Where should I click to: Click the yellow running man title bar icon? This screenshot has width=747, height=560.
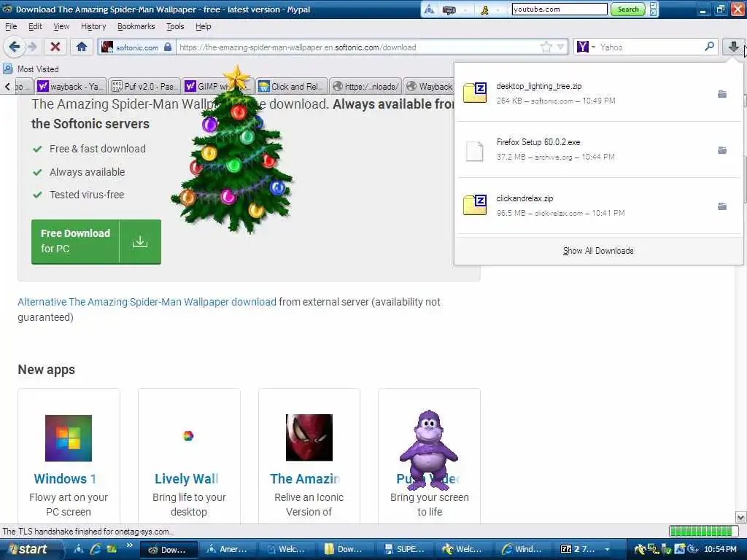coord(484,9)
